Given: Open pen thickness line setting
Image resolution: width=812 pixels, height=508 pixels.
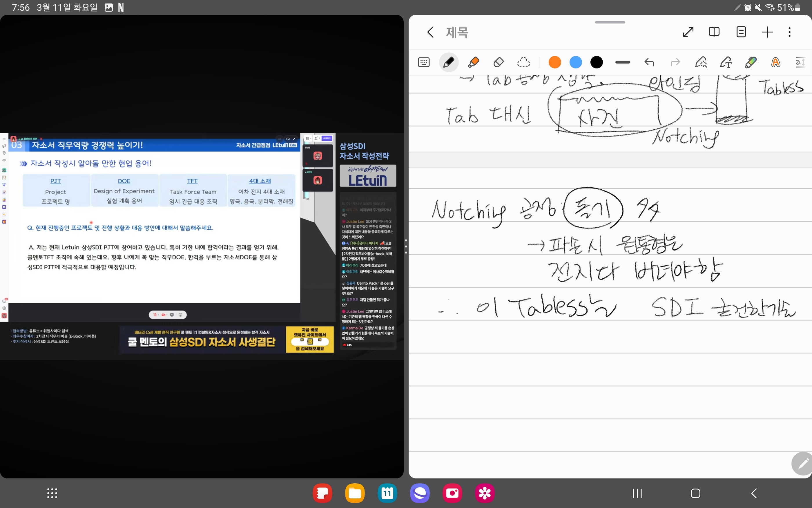Looking at the screenshot, I should (x=623, y=63).
